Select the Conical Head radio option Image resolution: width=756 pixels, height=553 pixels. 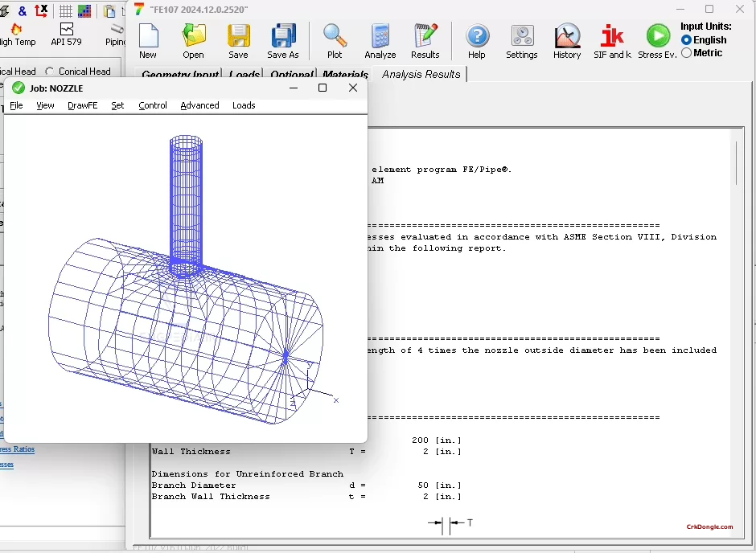(49, 72)
